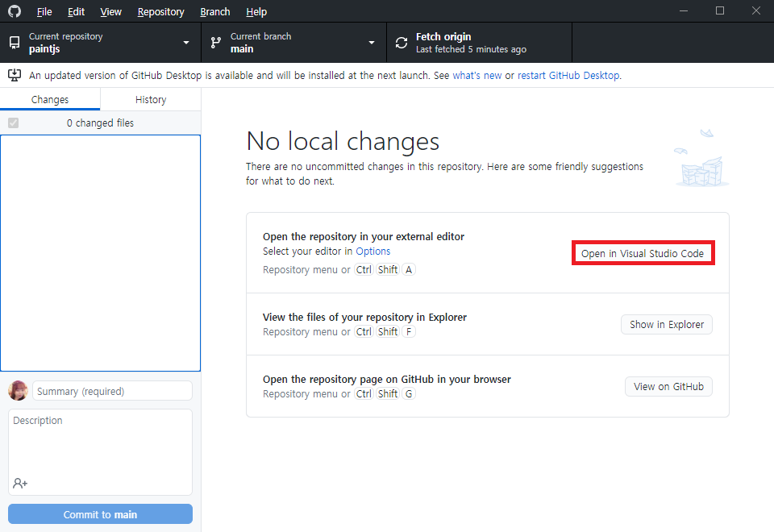Click the View on GitHub button
The width and height of the screenshot is (774, 532).
click(669, 386)
